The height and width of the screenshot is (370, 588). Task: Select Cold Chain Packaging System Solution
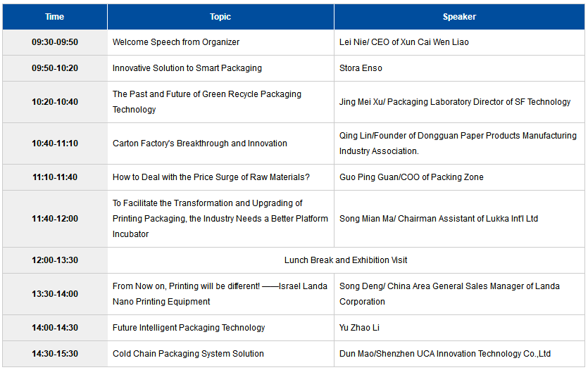(188, 354)
